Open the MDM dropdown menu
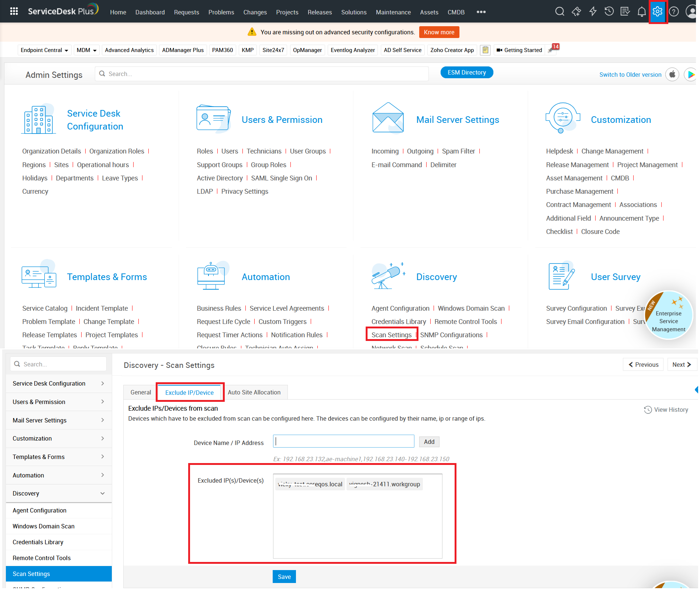Screen dimensions: 700x590 tap(86, 50)
